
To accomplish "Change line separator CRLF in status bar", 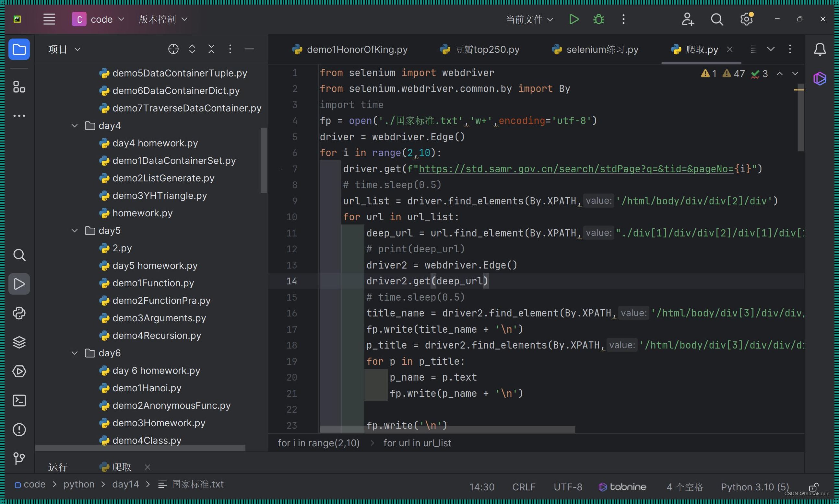I will (x=524, y=487).
